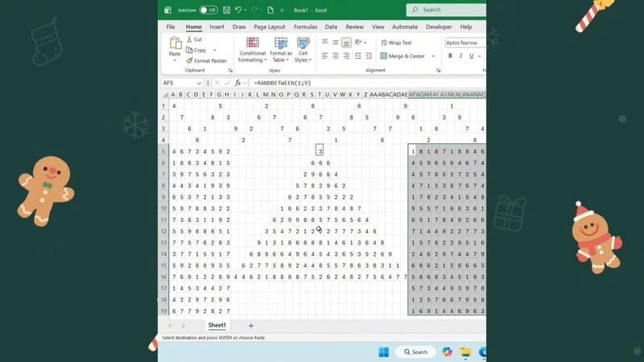Switch to the Insert tab

pos(217,27)
